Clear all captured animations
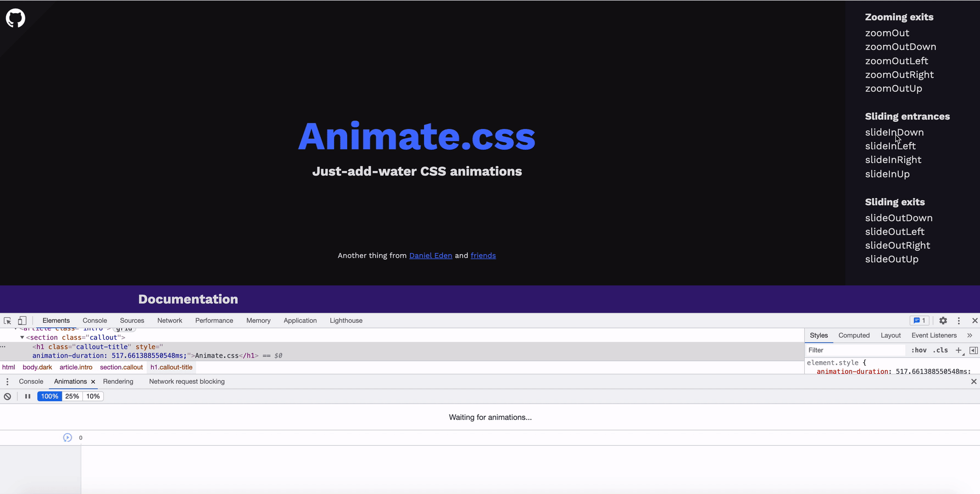This screenshot has height=494, width=980. click(7, 396)
